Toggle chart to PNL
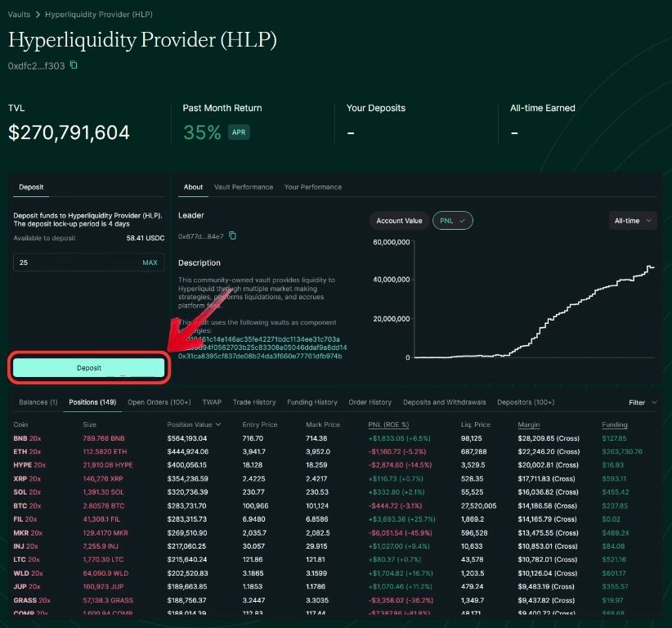The height and width of the screenshot is (628, 672). [453, 221]
